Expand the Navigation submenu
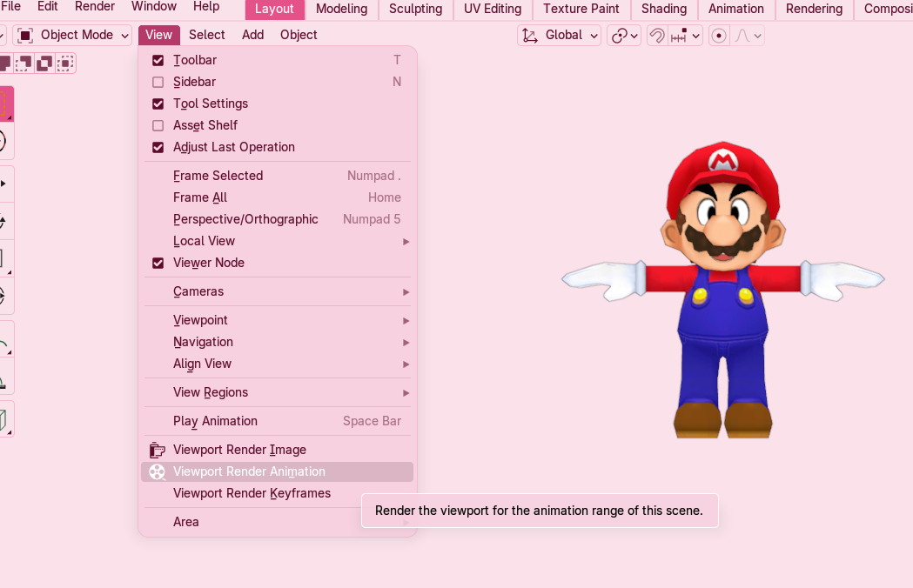913x588 pixels. 277,343
